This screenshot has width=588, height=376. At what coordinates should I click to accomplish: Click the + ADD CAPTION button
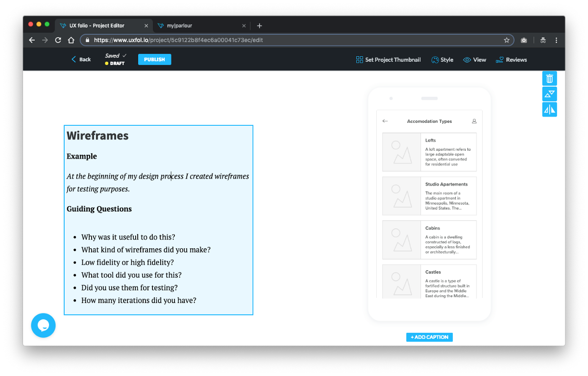click(x=429, y=337)
